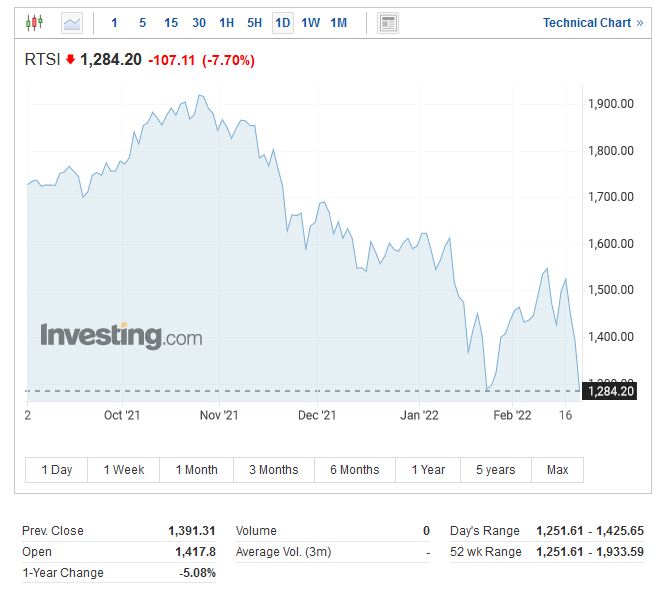Set interval to 1H
The image size is (671, 605).
pyautogui.click(x=227, y=22)
